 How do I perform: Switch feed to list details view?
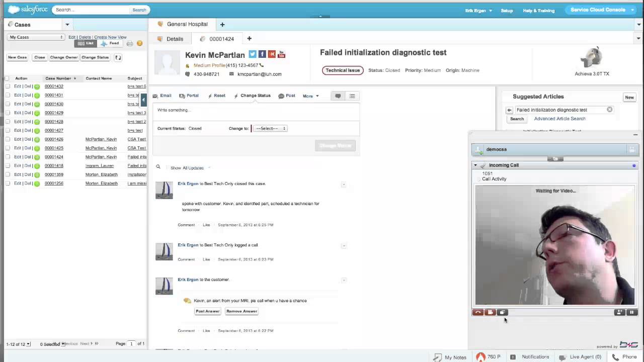tap(352, 96)
